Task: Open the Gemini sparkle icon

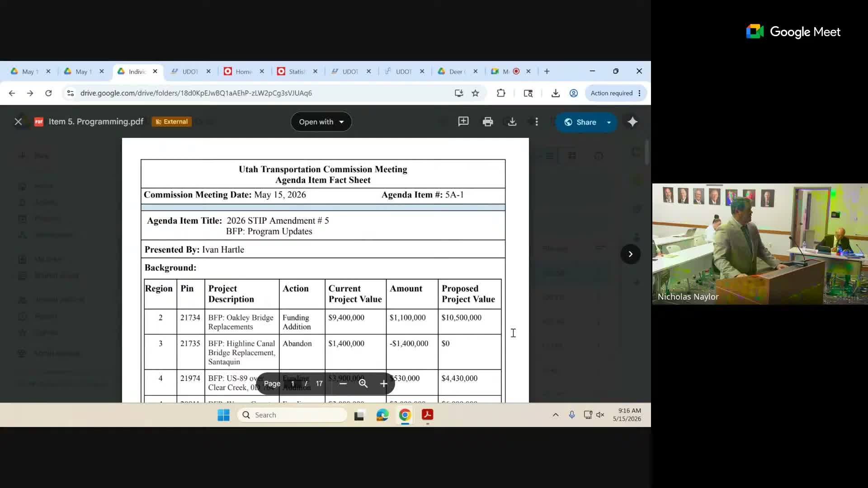Action: pos(632,122)
